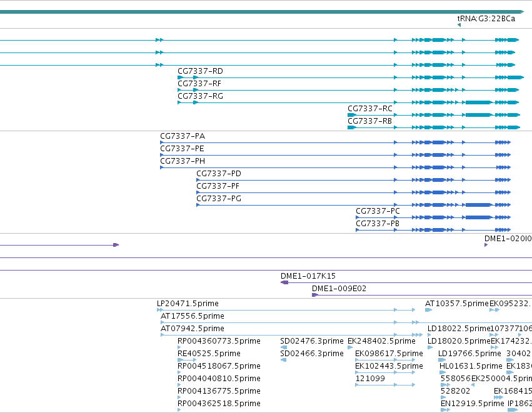Click the 558056 EST label
The image size is (532, 413).
click(x=455, y=379)
